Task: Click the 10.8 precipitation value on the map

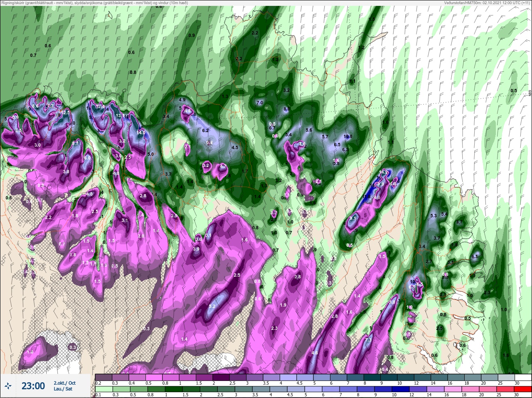Action: pos(348,136)
